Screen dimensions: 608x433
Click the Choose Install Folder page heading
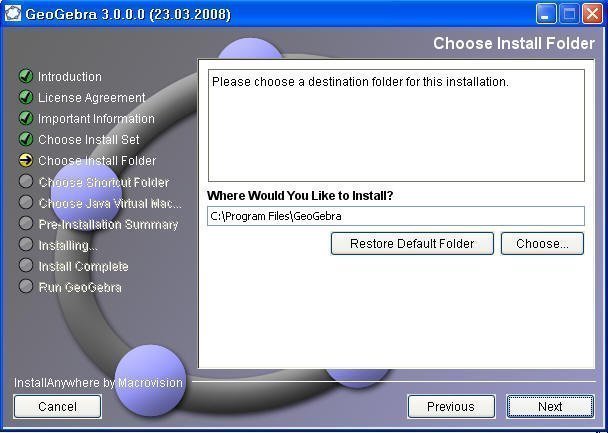click(x=514, y=43)
